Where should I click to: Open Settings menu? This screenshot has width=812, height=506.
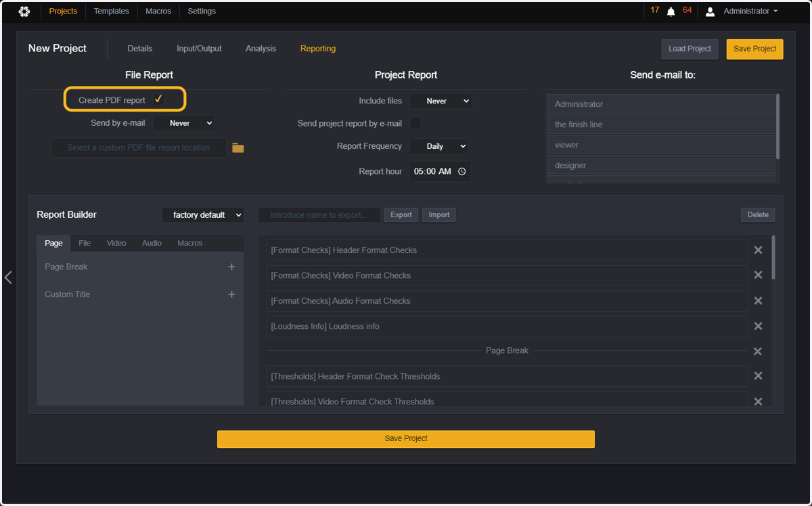pos(202,11)
